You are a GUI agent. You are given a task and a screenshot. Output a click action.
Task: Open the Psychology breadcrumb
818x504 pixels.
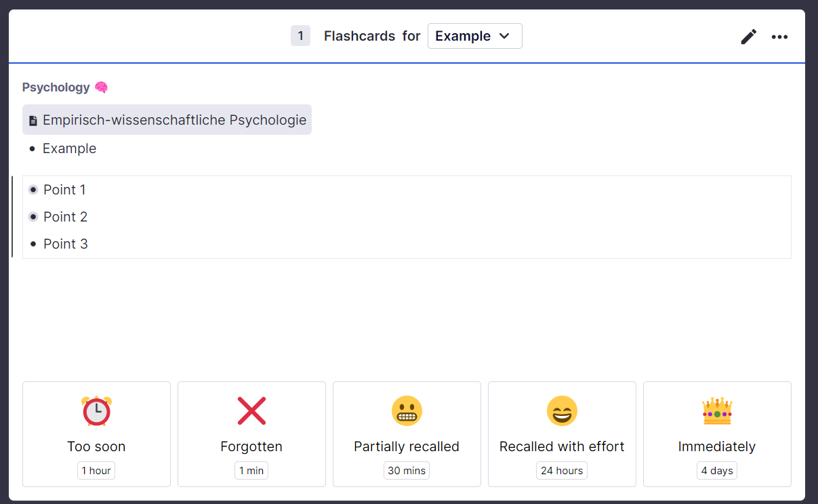point(56,87)
